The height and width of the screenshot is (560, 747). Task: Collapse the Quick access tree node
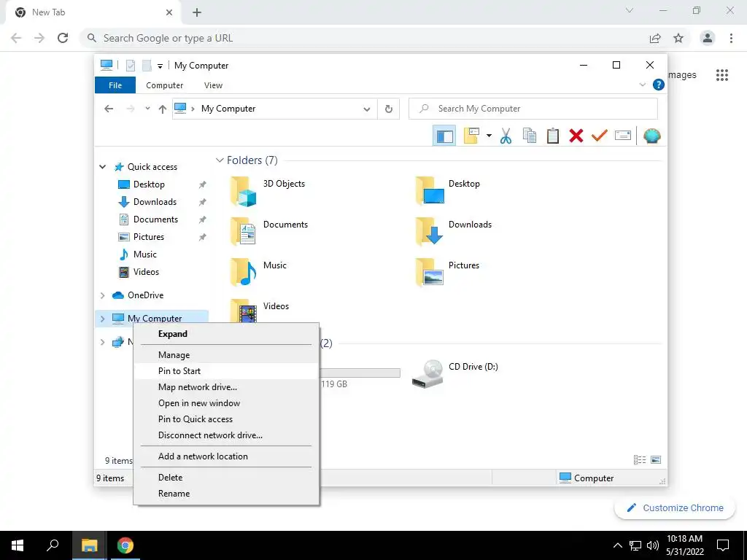102,167
